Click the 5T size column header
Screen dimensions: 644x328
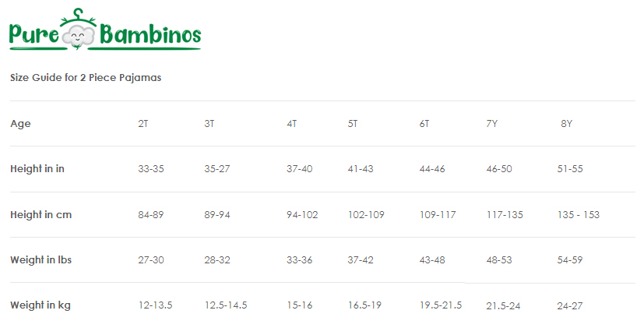pyautogui.click(x=353, y=124)
